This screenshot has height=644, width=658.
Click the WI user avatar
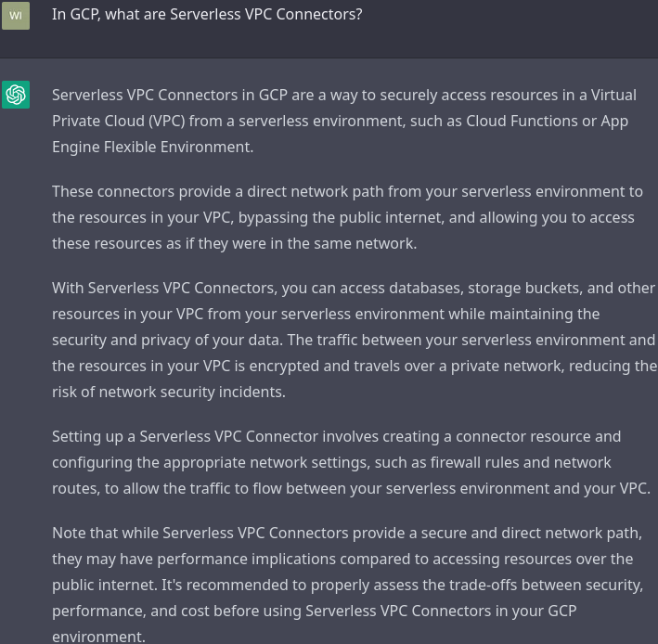click(x=16, y=15)
